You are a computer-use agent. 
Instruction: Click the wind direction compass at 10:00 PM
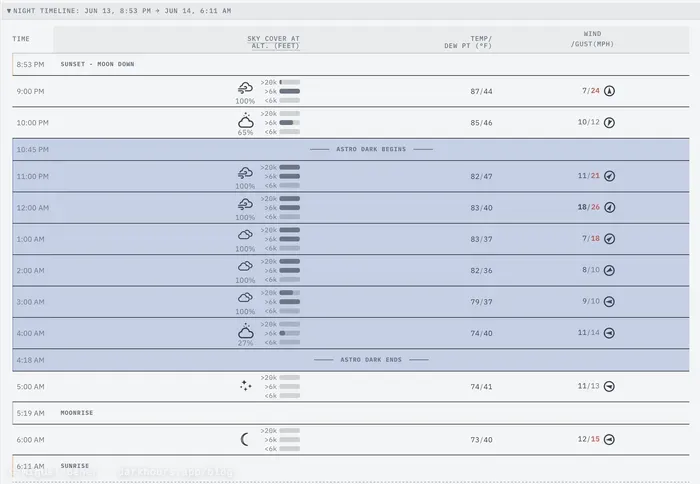pos(609,122)
